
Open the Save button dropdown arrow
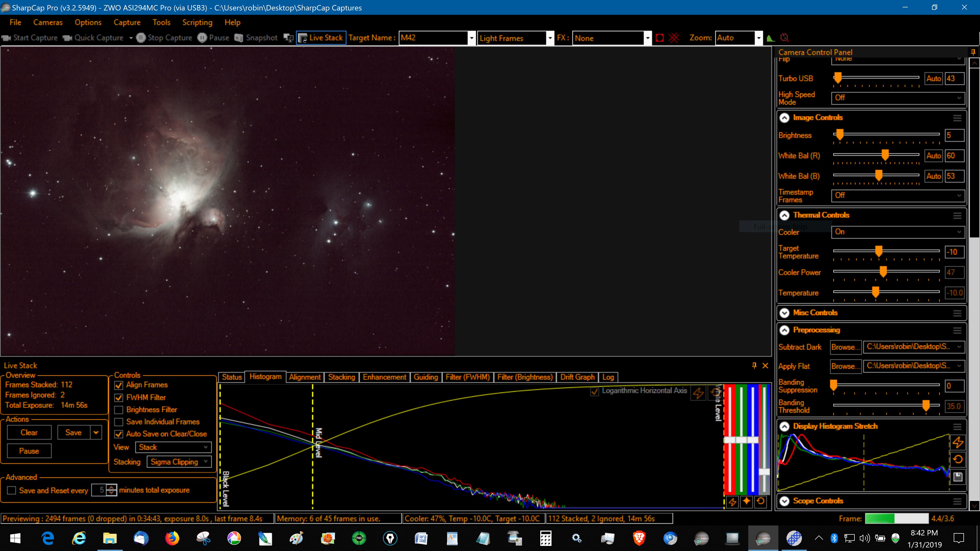[96, 433]
